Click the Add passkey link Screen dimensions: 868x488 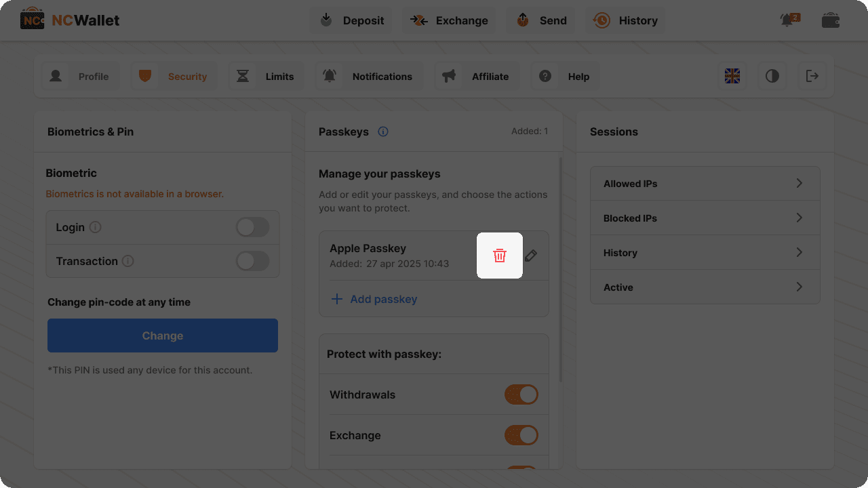(374, 299)
